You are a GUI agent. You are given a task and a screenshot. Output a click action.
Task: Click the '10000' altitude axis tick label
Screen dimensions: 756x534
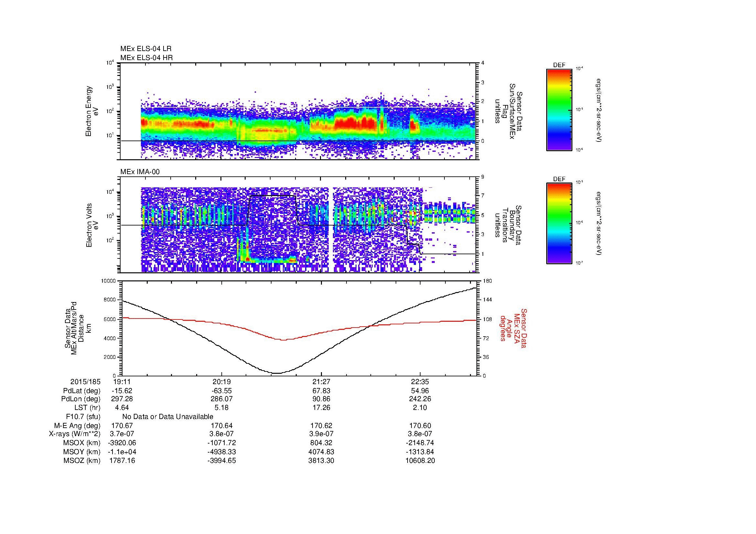coord(108,281)
